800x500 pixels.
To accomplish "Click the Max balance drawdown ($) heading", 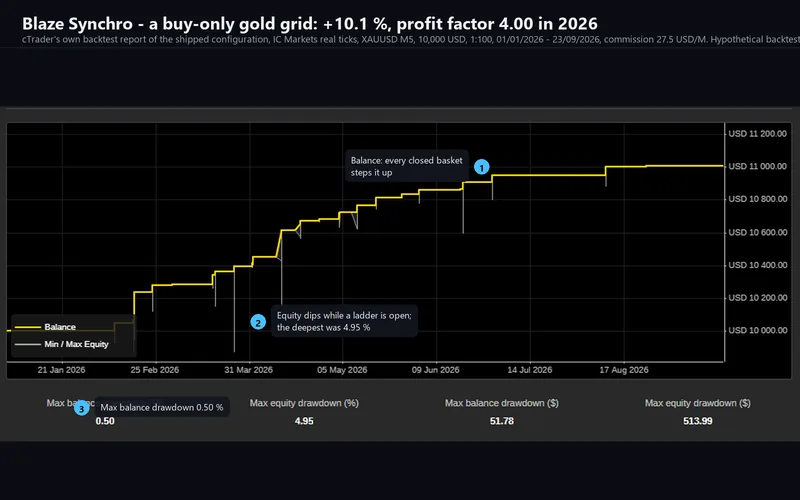I will pos(502,403).
